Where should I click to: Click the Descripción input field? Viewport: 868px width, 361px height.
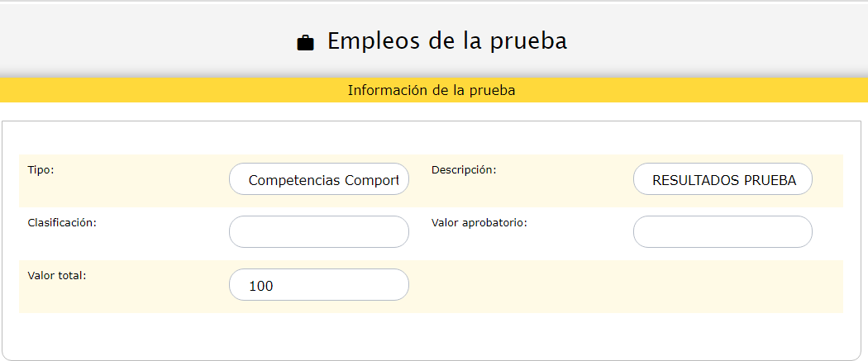click(x=723, y=179)
